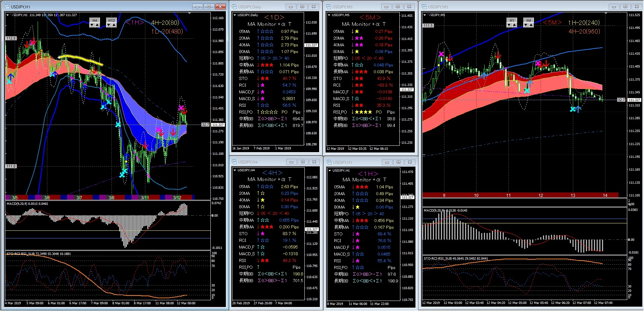
Task: Minimize the small lower USDJPY,H1 window
Action: point(387,162)
